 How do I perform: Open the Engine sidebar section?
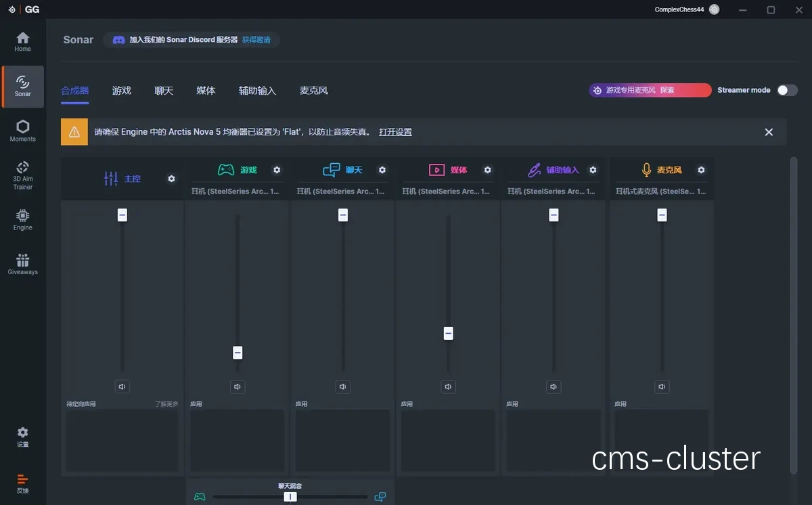point(23,220)
